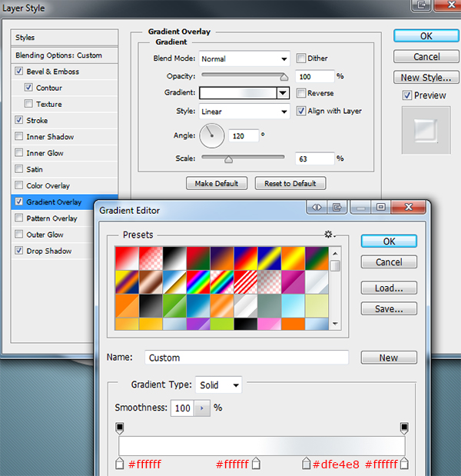Click the presets scroll down arrow
This screenshot has width=461, height=476.
(335, 324)
